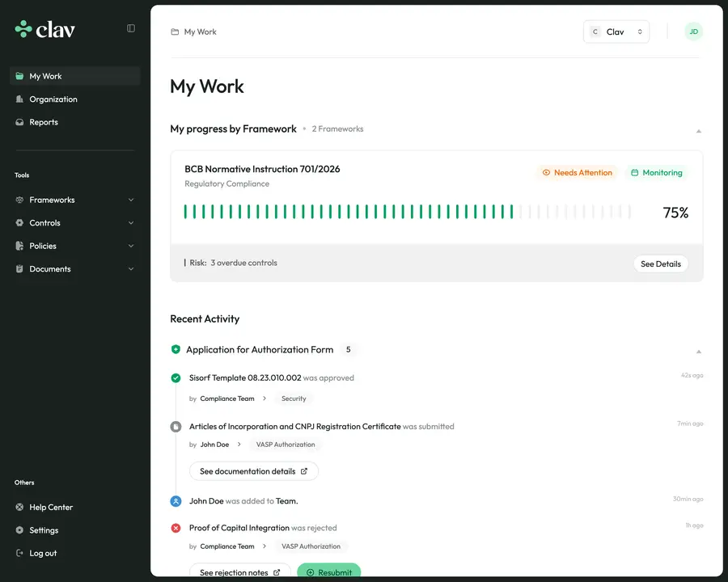Expand the Policies menu chevron
The width and height of the screenshot is (728, 582).
click(131, 246)
